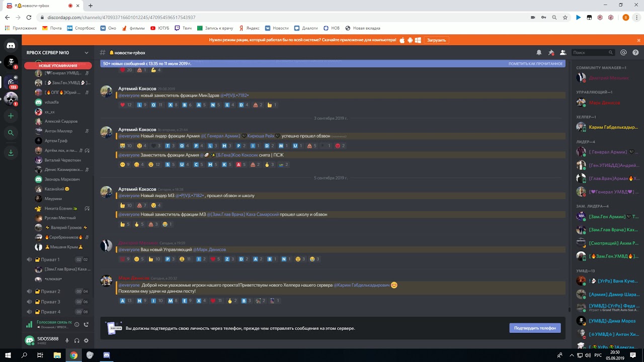The width and height of the screenshot is (644, 362).
Task: Open notification settings bell icon
Action: pyautogui.click(x=539, y=52)
